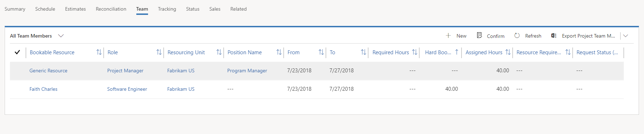The width and height of the screenshot is (644, 134).
Task: Click sort arrows in the From column
Action: click(x=321, y=52)
